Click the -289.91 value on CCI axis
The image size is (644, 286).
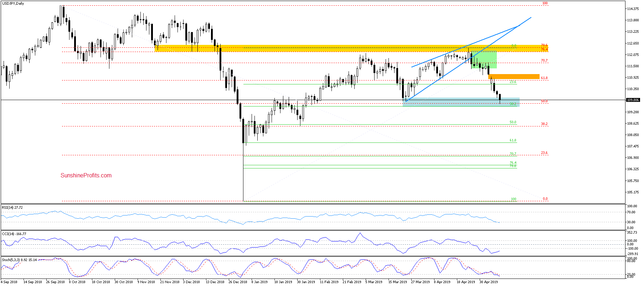(x=632, y=254)
